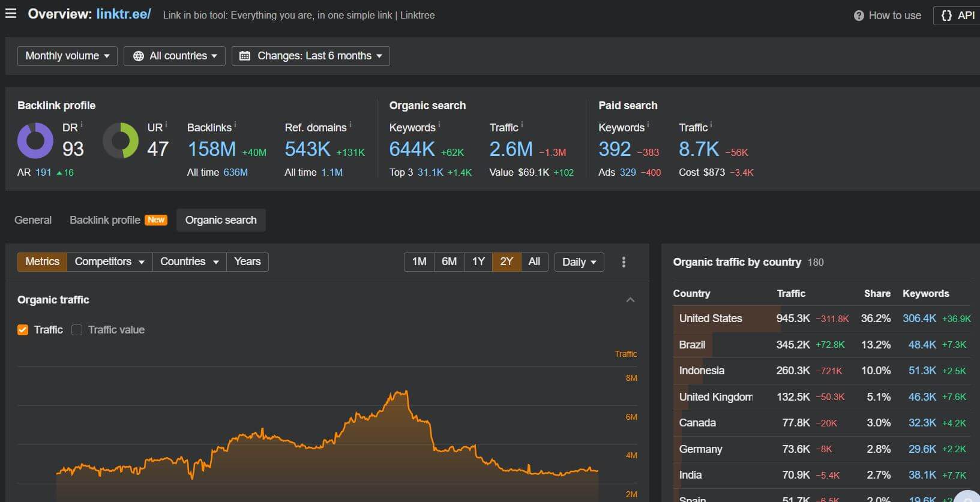Click the calendar icon in Changes filter
Viewport: 980px width, 502px height.
coord(245,56)
